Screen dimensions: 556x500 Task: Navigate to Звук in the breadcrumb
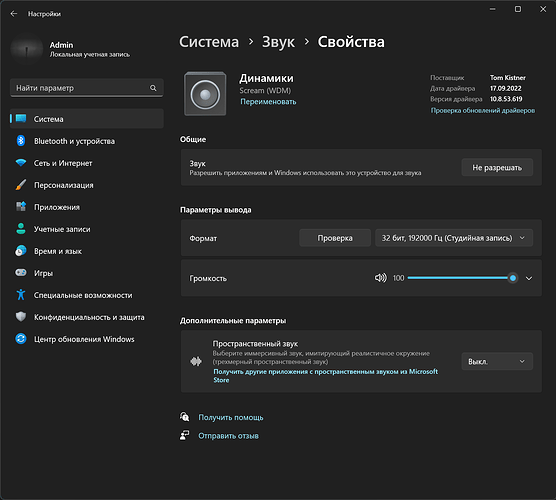pyautogui.click(x=278, y=42)
